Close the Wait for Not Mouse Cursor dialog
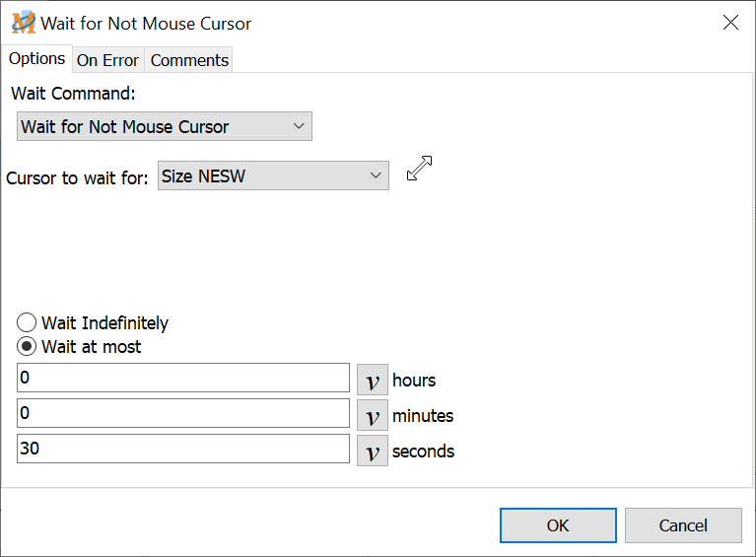756x557 pixels. tap(730, 23)
